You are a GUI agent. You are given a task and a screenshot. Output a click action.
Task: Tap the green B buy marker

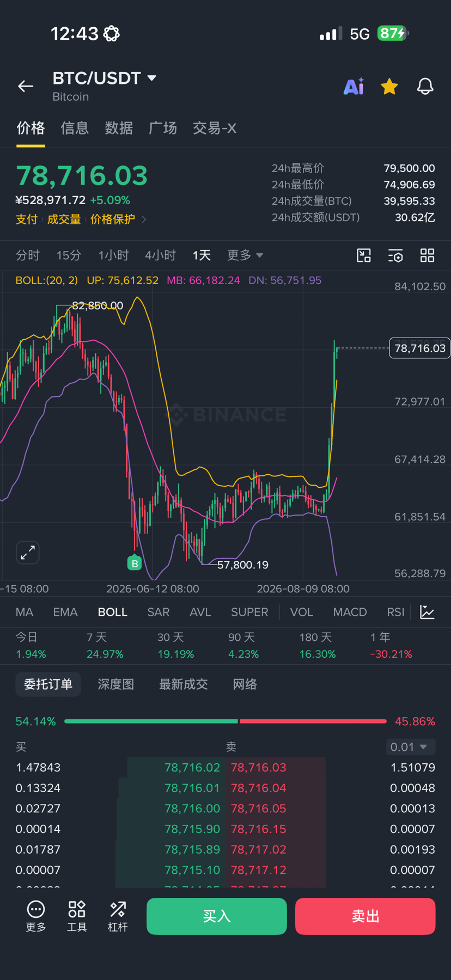coord(135,563)
